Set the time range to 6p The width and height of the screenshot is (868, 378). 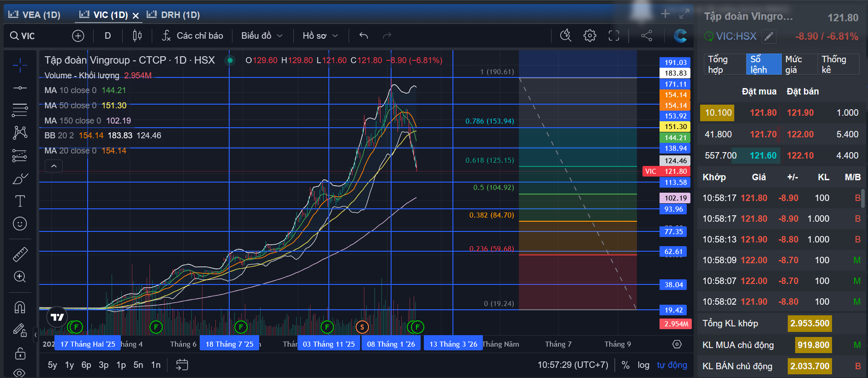(86, 365)
